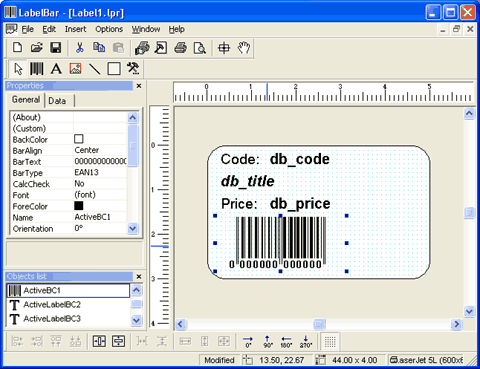Click the hammer tools icon
The width and height of the screenshot is (480, 369).
coord(133,68)
